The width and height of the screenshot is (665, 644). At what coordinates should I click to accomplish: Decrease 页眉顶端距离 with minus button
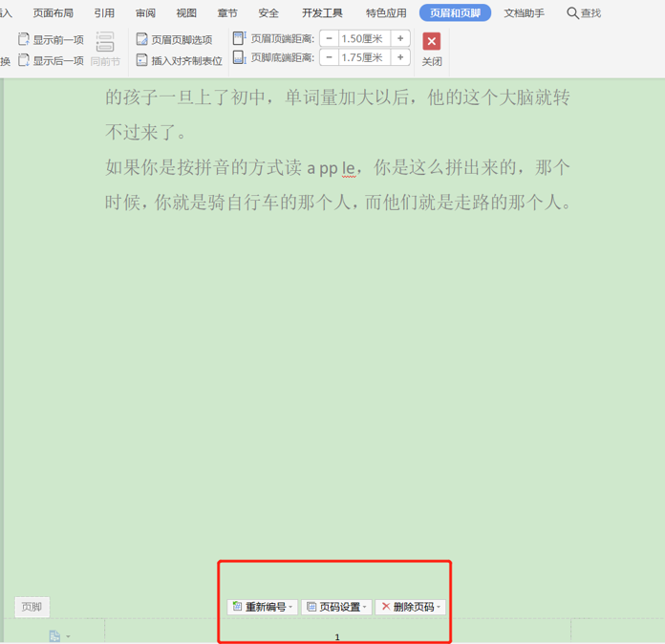[x=329, y=38]
